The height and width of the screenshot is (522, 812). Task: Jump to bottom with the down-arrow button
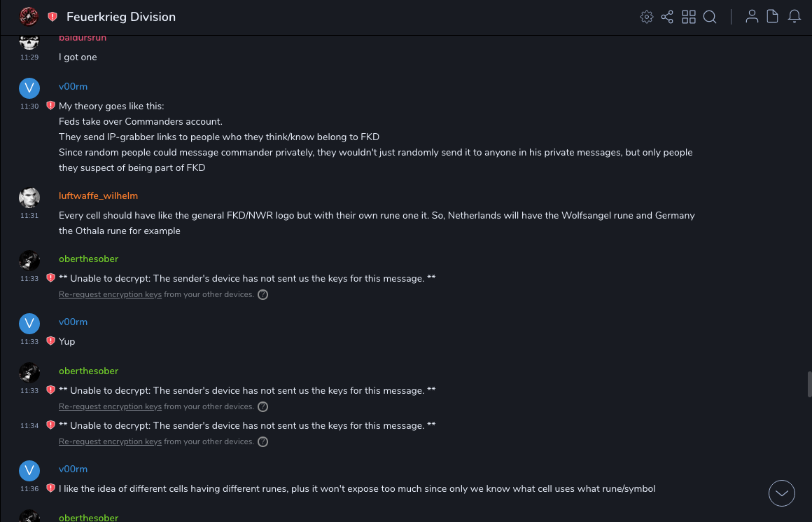[782, 493]
